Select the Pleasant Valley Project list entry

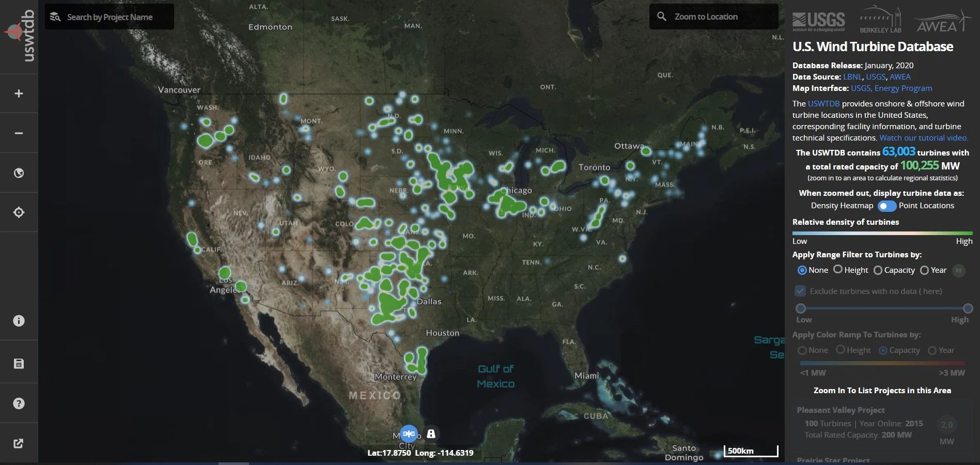(841, 410)
